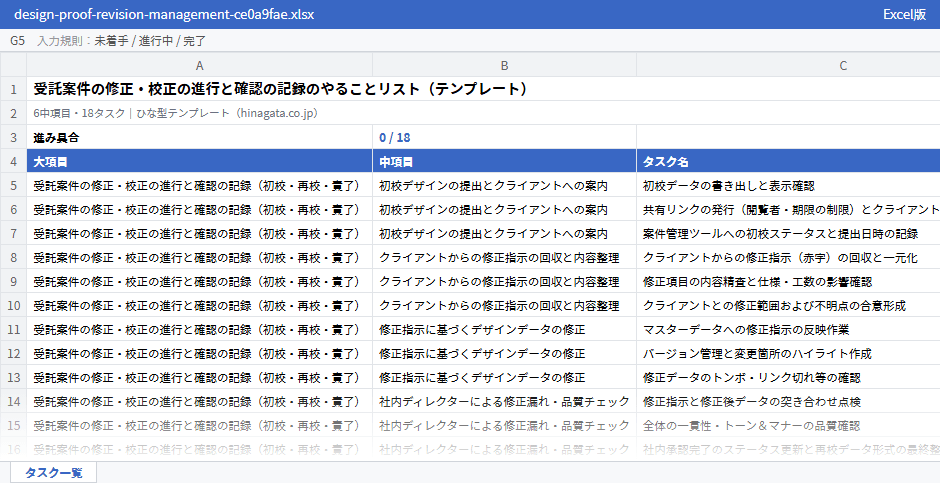Select row 1 header
Screen dimensions: 940x483
[13, 89]
